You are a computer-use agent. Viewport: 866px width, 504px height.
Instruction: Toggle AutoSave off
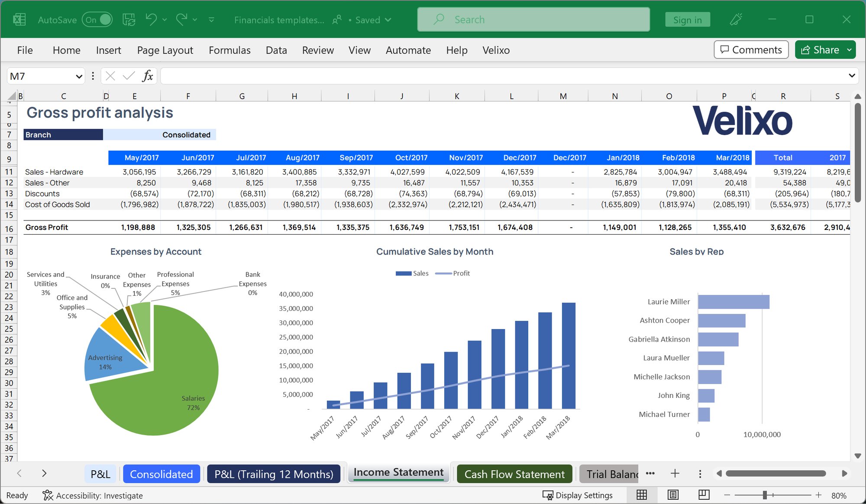pos(97,19)
